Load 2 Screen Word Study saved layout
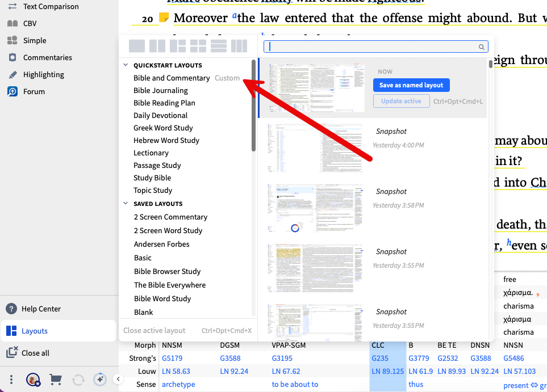This screenshot has height=392, width=547. point(168,231)
